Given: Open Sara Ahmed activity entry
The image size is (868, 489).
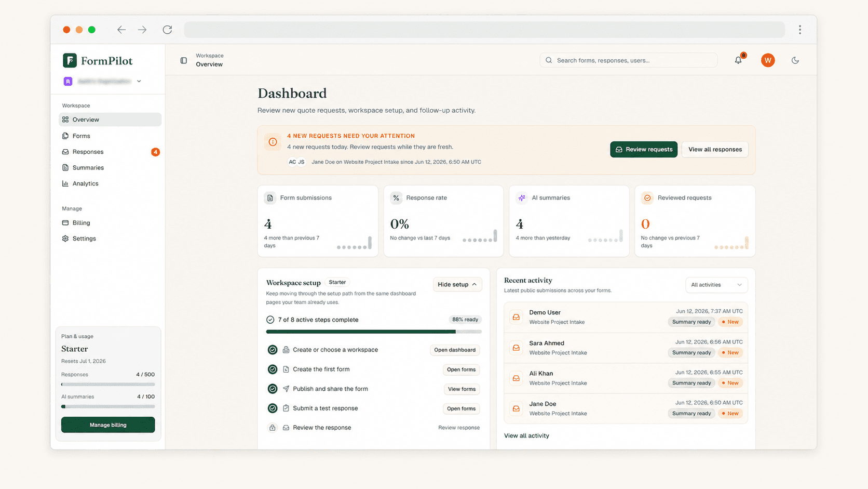Looking at the screenshot, I should [626, 348].
